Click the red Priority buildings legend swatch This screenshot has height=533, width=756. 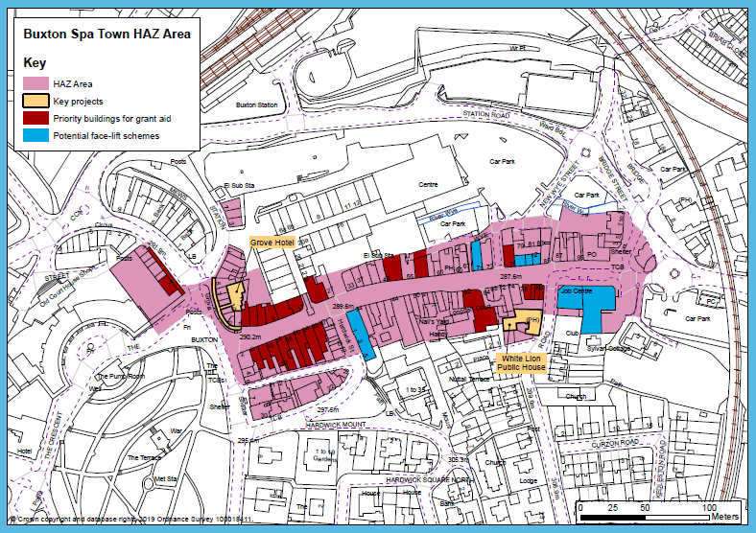coord(36,118)
